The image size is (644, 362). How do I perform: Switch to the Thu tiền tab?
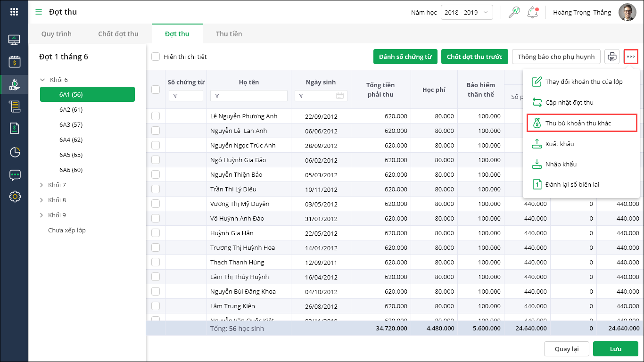(229, 34)
